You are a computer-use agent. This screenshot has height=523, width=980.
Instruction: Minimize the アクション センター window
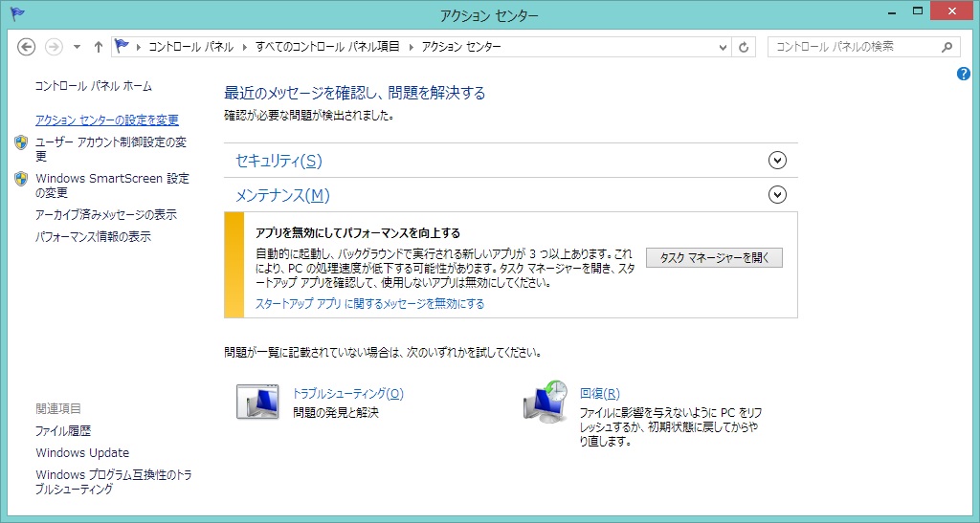point(893,11)
